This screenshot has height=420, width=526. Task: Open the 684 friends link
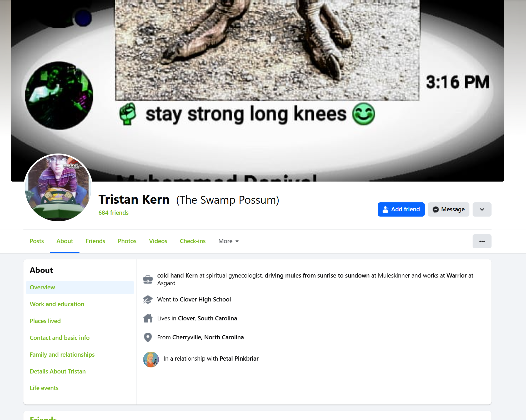click(x=113, y=213)
